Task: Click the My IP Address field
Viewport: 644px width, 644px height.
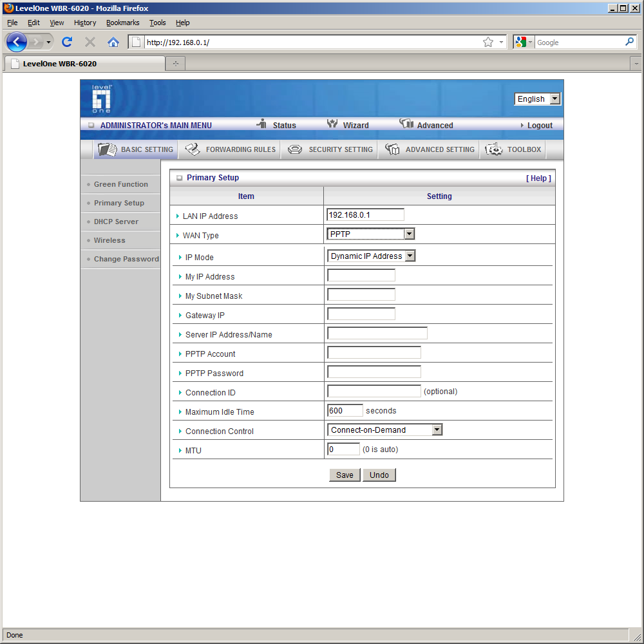Action: pyautogui.click(x=361, y=275)
